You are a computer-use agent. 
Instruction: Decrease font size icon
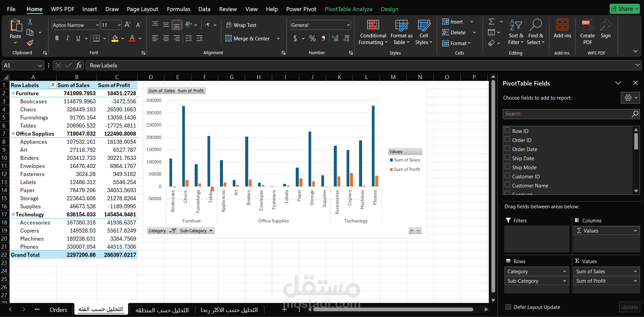138,25
